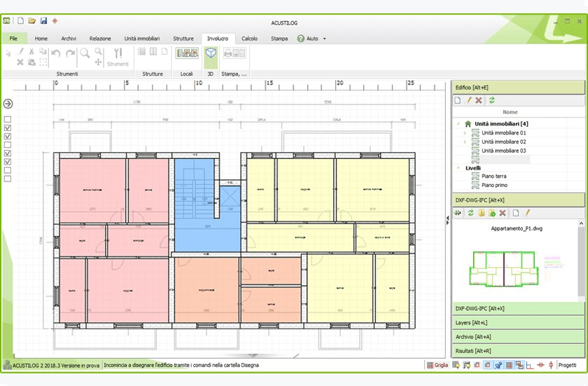Image resolution: width=588 pixels, height=386 pixels.
Task: Click the Progetti button in status bar
Action: tap(568, 365)
